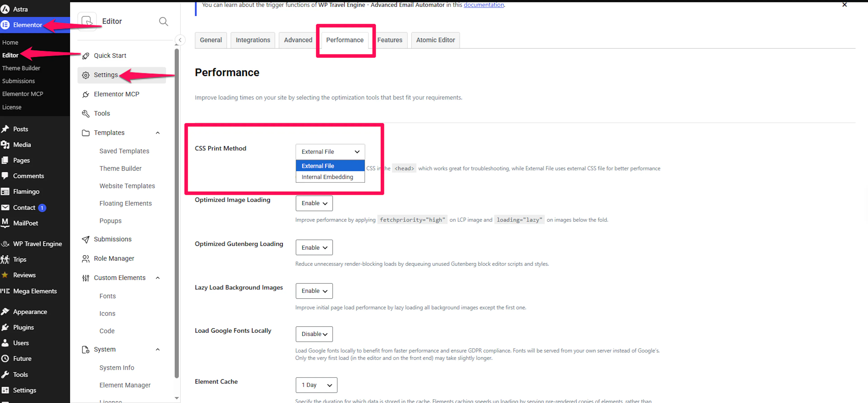Click the Quick Start rocket icon
868x403 pixels.
[x=86, y=56]
